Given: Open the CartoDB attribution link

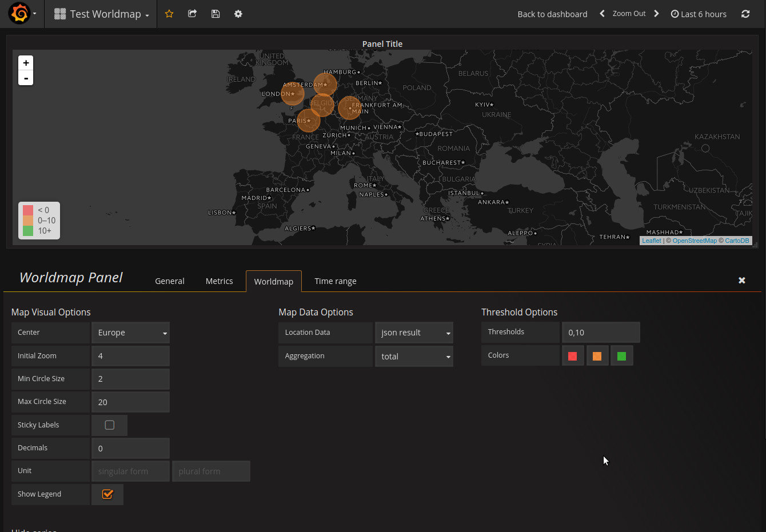Looking at the screenshot, I should pyautogui.click(x=737, y=241).
